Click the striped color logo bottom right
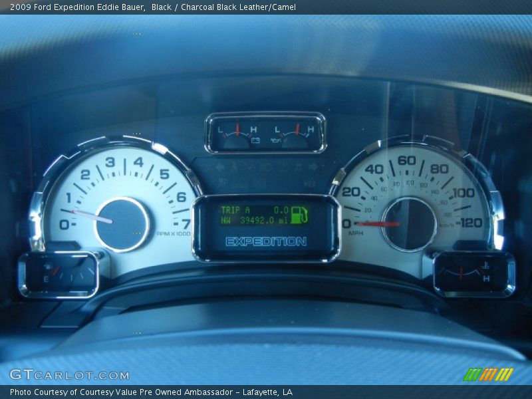532x399 pixels. (488, 374)
